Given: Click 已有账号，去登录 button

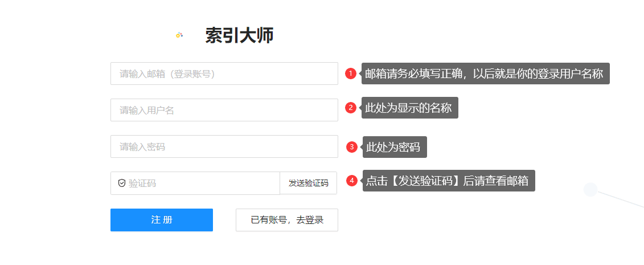Looking at the screenshot, I should point(286,220).
